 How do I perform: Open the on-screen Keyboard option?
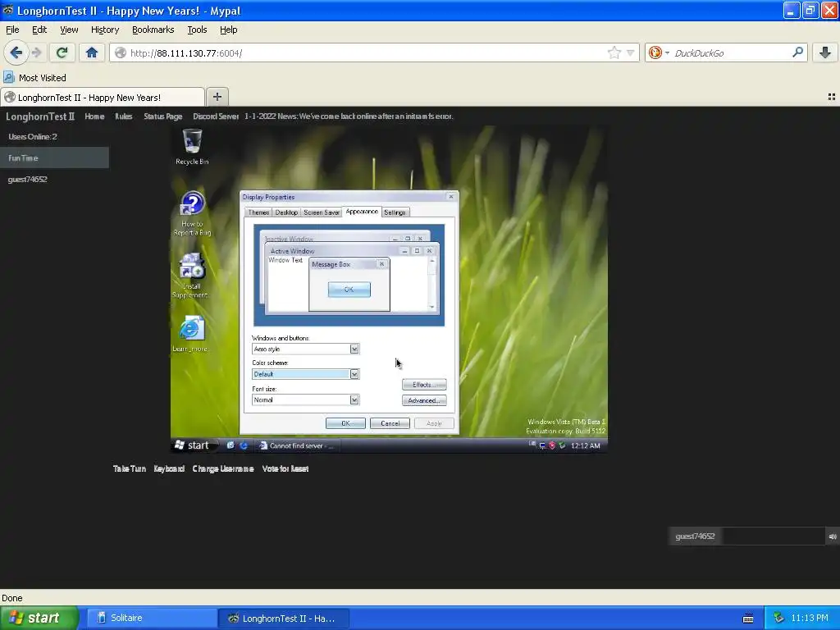169,468
